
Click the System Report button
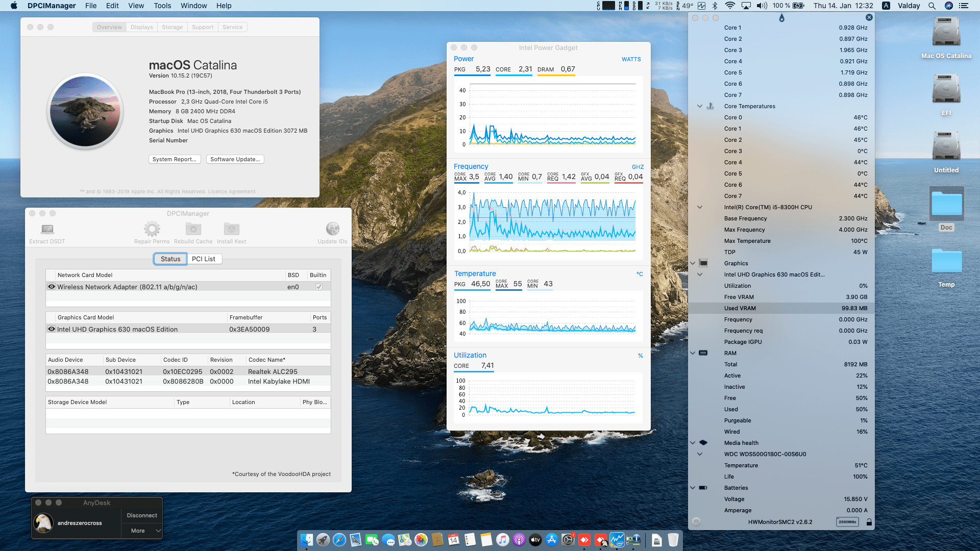pyautogui.click(x=175, y=159)
